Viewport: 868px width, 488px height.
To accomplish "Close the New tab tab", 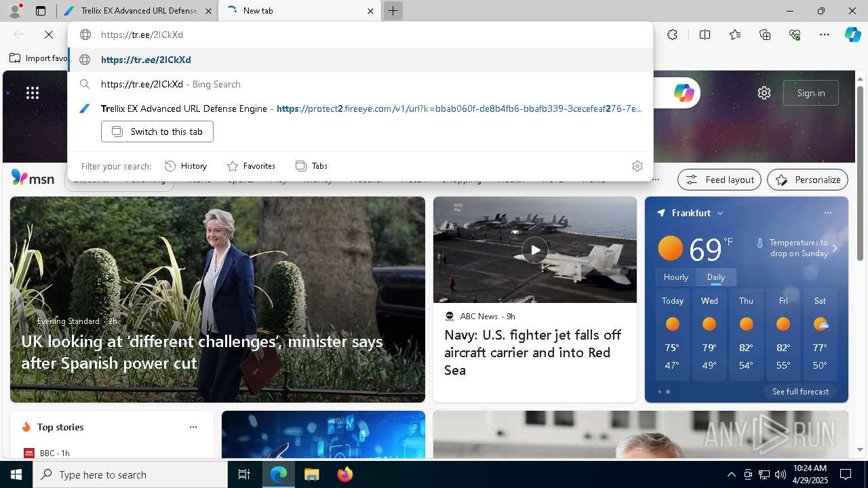I will [x=371, y=11].
